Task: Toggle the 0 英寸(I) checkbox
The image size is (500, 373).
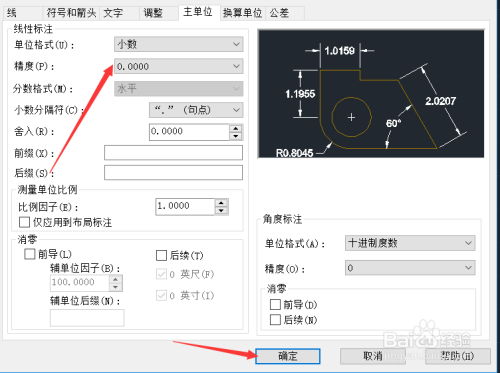Action: coord(161,295)
